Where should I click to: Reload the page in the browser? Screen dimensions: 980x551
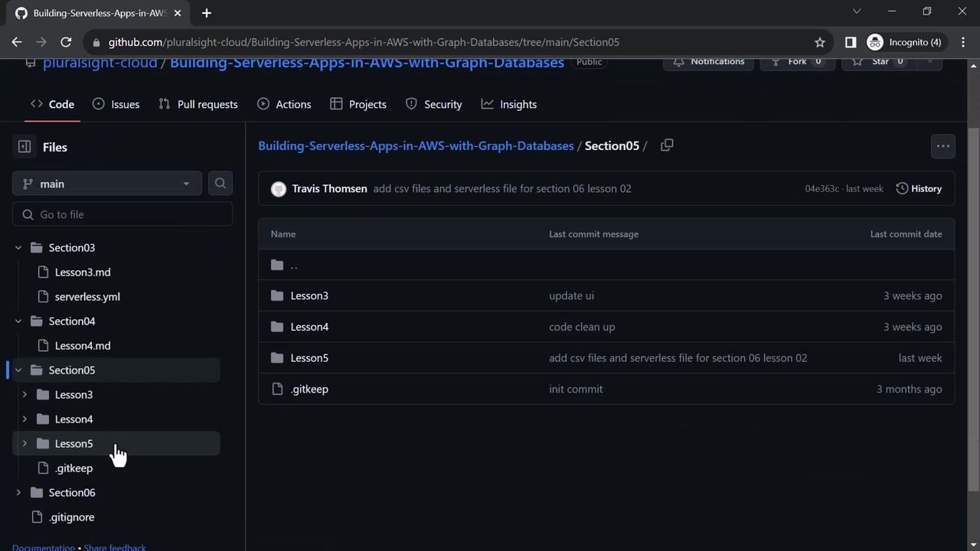click(66, 42)
